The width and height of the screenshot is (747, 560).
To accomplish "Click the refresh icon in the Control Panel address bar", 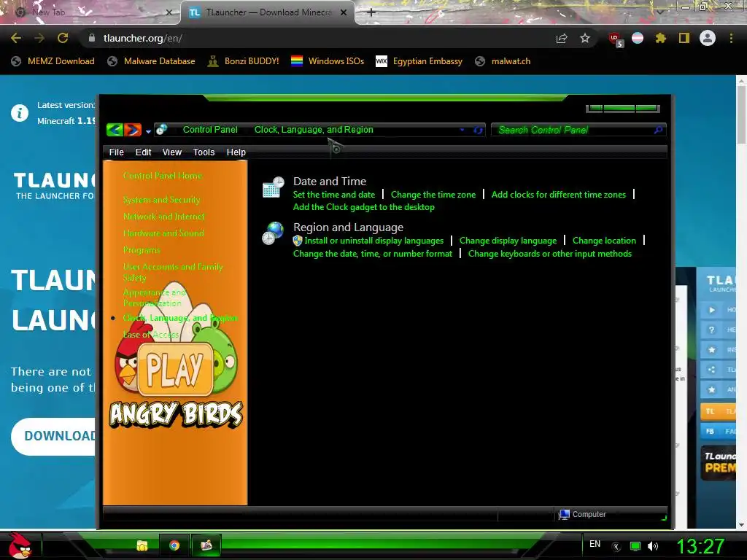I will click(478, 130).
